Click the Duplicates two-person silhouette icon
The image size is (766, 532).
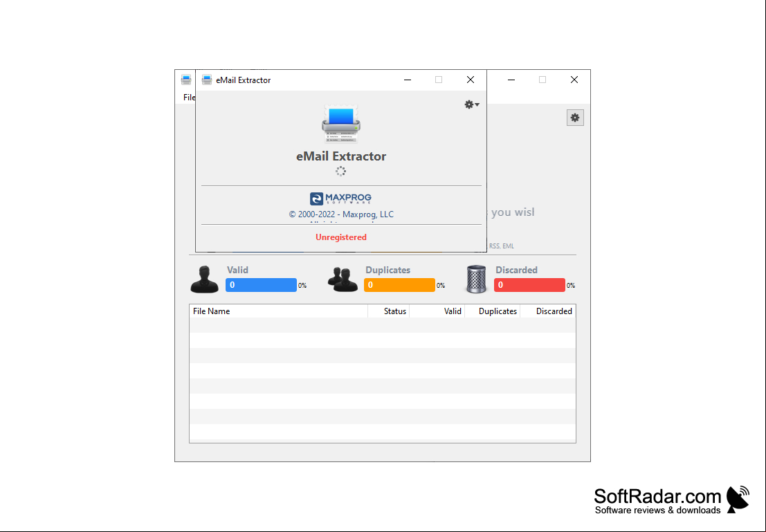click(343, 279)
